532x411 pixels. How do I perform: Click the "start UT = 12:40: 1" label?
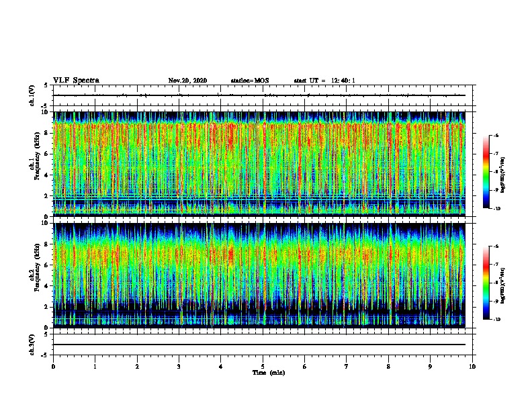point(324,81)
